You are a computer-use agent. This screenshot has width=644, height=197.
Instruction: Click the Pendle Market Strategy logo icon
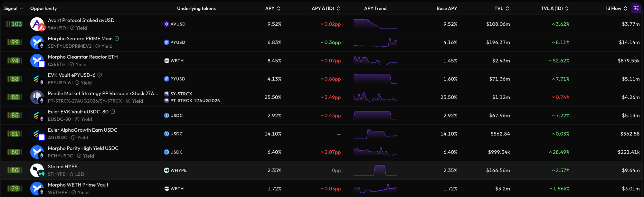[37, 97]
